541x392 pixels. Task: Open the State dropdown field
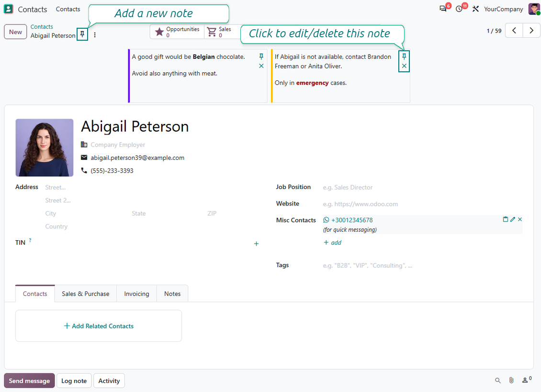pyautogui.click(x=168, y=213)
